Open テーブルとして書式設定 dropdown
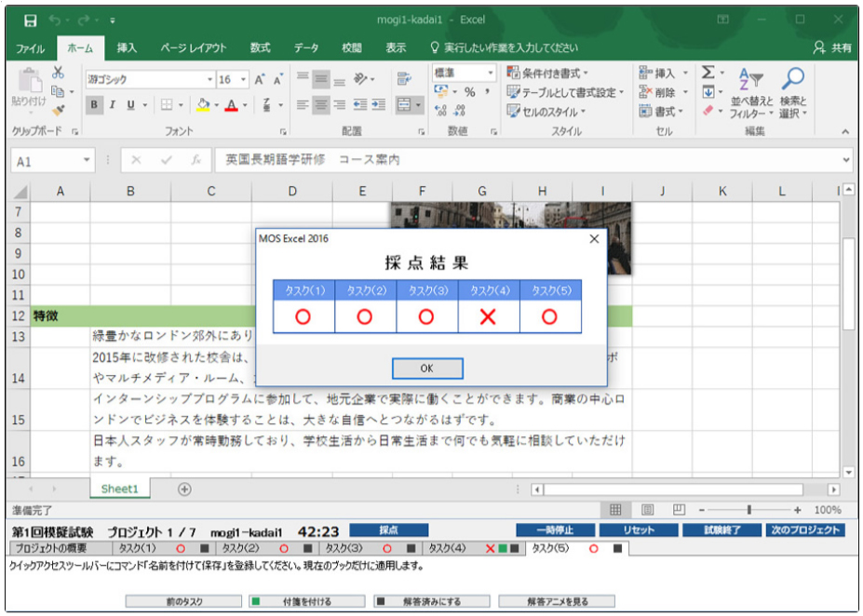 pos(565,92)
